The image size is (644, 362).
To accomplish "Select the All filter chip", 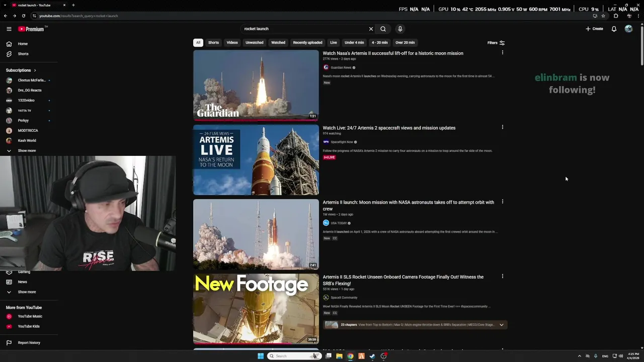I will tap(198, 43).
